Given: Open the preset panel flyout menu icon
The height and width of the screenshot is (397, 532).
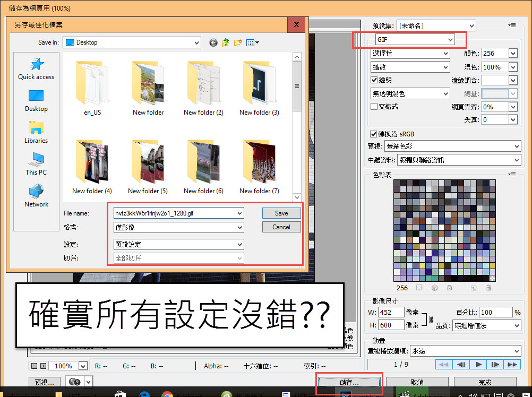Looking at the screenshot, I should pos(512,25).
